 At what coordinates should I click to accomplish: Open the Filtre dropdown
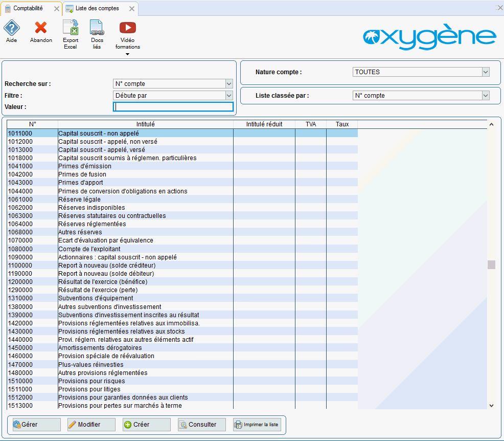[228, 96]
